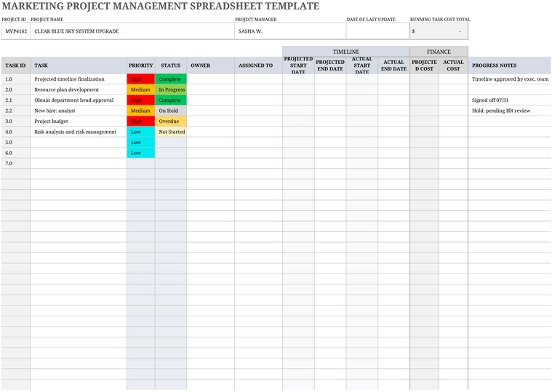This screenshot has height=392, width=552.
Task: Click Complete status for task 2.1
Action: (171, 100)
